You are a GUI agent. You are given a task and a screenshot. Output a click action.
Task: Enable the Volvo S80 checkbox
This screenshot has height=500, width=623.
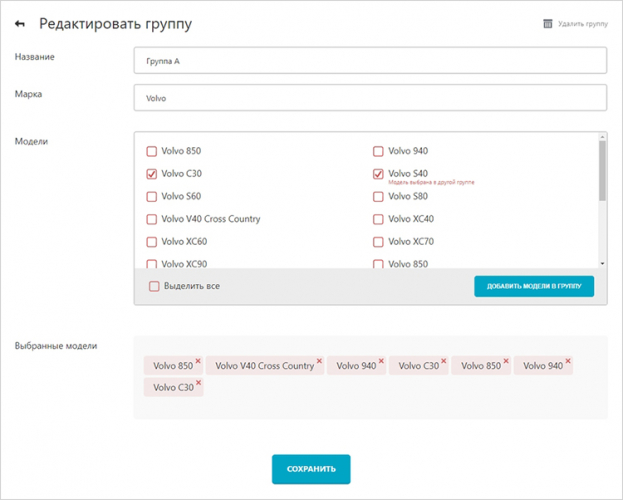pyautogui.click(x=378, y=196)
